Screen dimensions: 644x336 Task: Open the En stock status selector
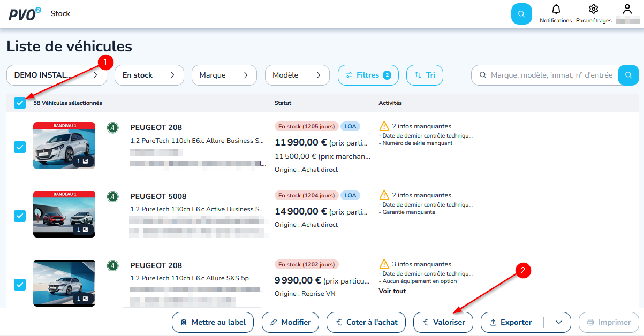(149, 75)
